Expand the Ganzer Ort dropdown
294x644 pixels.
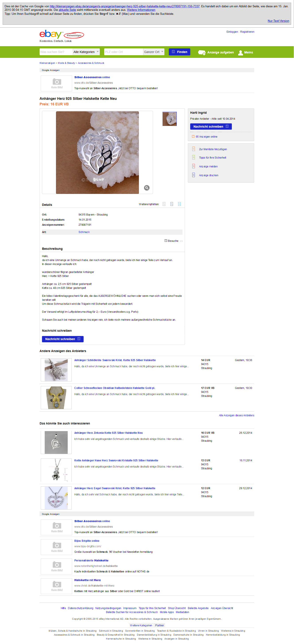(x=154, y=52)
